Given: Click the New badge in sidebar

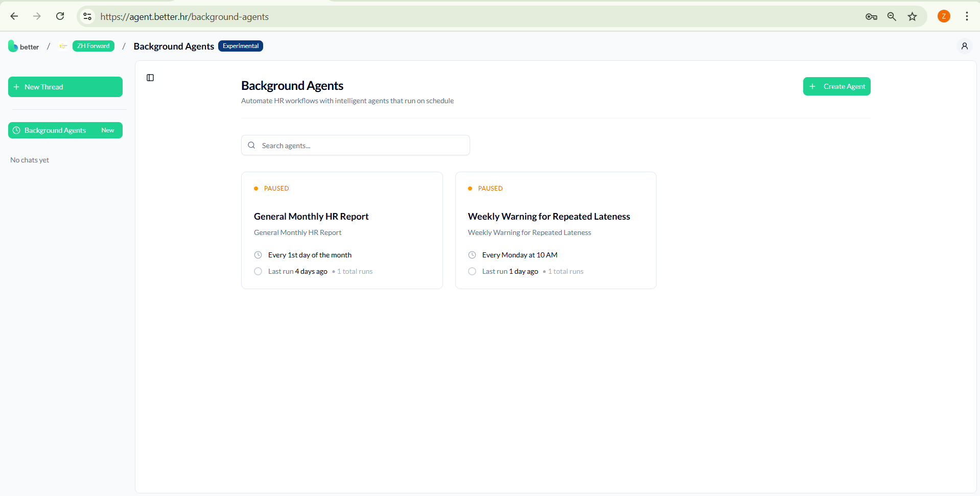Looking at the screenshot, I should [x=108, y=130].
